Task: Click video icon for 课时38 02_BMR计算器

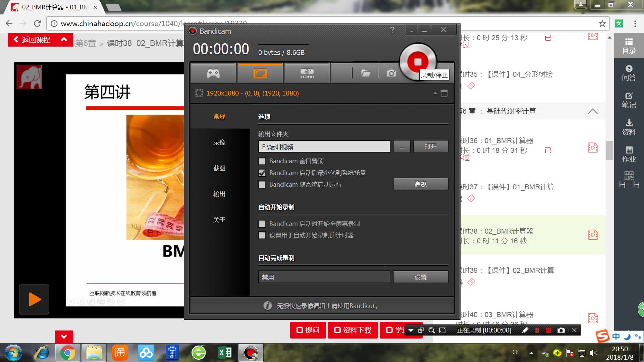Action: [593, 235]
